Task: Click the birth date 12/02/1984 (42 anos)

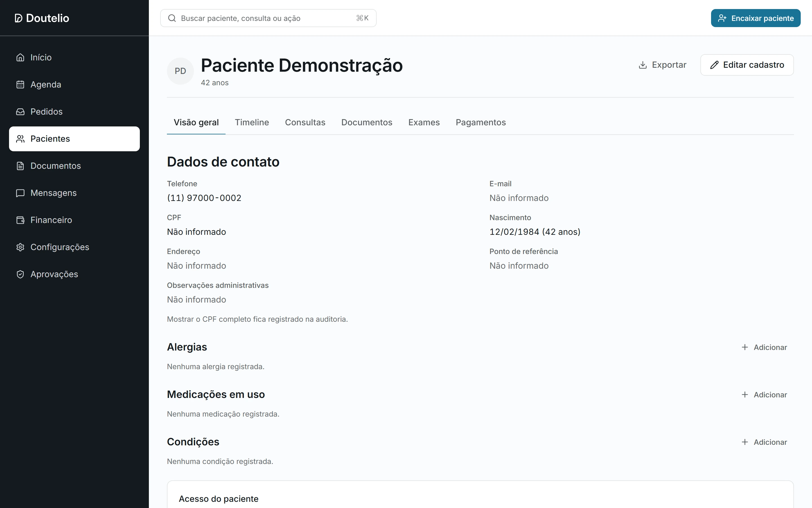Action: pyautogui.click(x=535, y=232)
